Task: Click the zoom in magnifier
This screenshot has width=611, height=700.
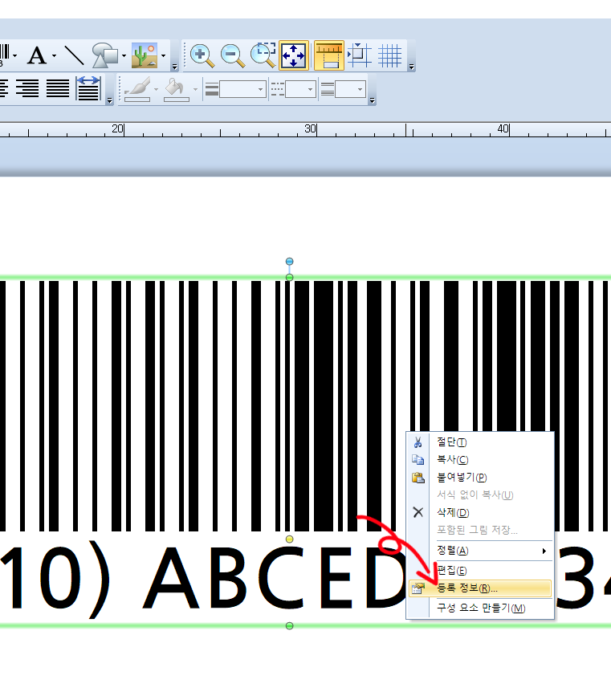Action: click(202, 56)
